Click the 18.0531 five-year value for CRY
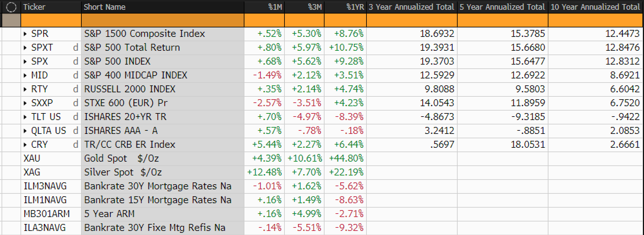644x235 pixels. [x=528, y=145]
